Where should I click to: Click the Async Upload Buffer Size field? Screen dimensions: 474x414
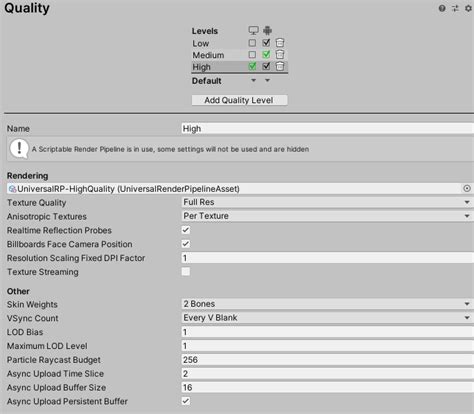click(327, 387)
